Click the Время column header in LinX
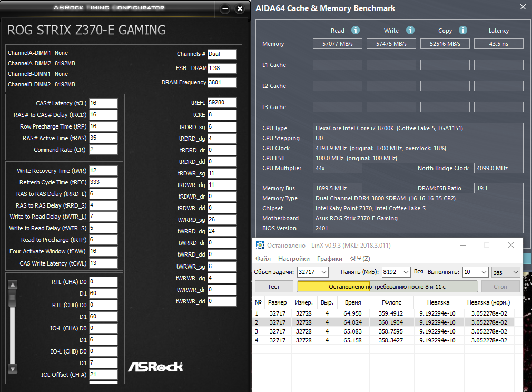The height and width of the screenshot is (392, 532). [x=352, y=302]
